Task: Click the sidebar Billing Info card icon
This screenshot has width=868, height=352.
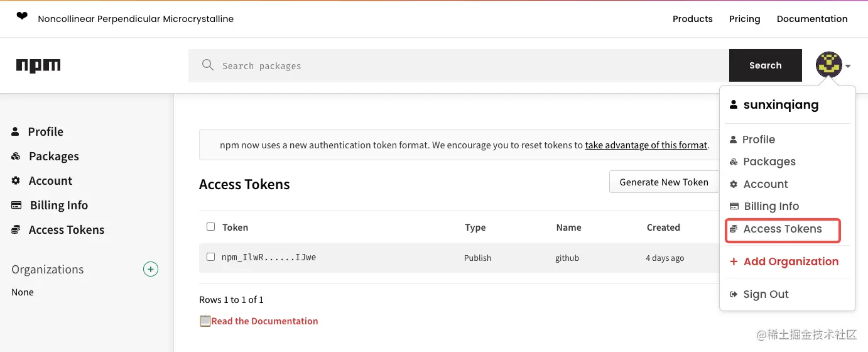Action: 17,206
